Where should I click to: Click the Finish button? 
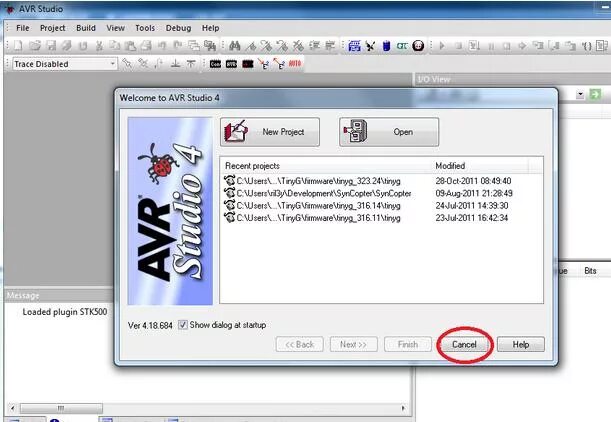[408, 344]
